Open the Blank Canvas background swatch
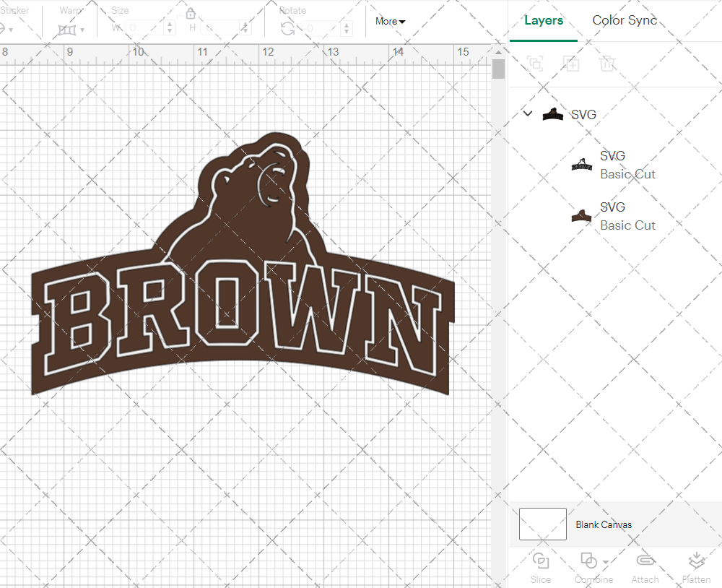722x588 pixels. (x=541, y=524)
